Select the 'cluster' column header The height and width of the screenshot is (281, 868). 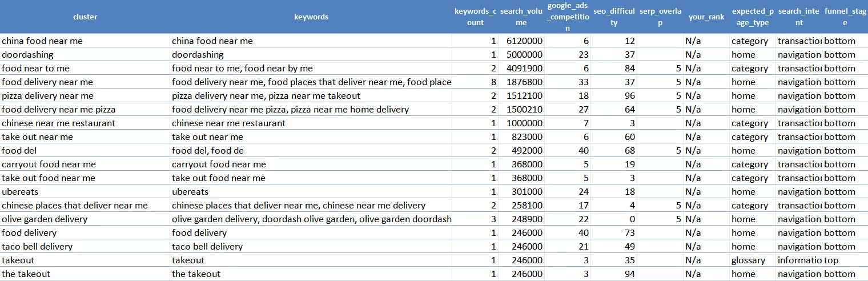tap(85, 17)
